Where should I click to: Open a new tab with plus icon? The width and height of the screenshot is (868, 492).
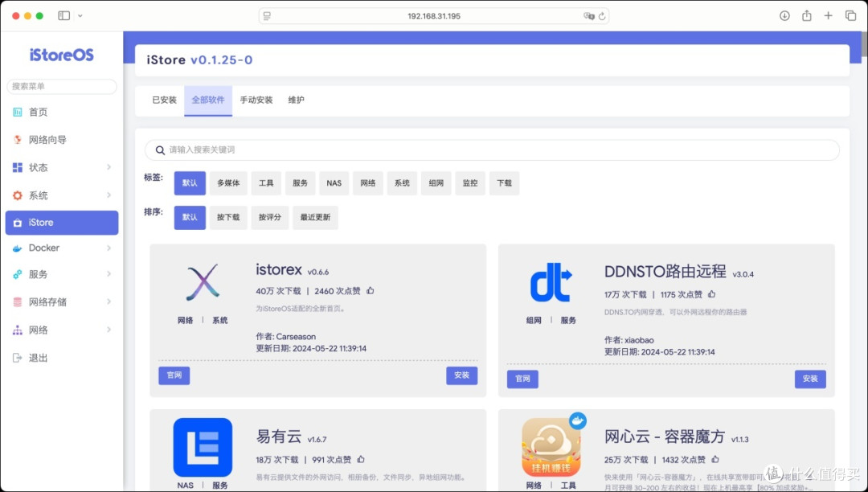click(828, 15)
